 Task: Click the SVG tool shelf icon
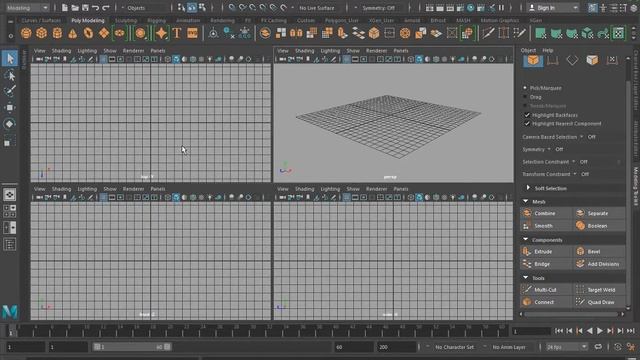click(x=192, y=33)
